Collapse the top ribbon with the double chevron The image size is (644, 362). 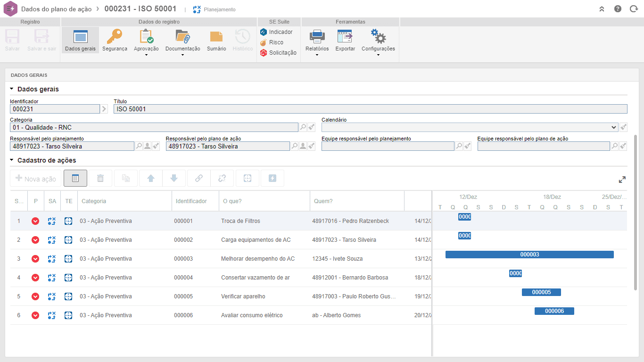pyautogui.click(x=602, y=9)
